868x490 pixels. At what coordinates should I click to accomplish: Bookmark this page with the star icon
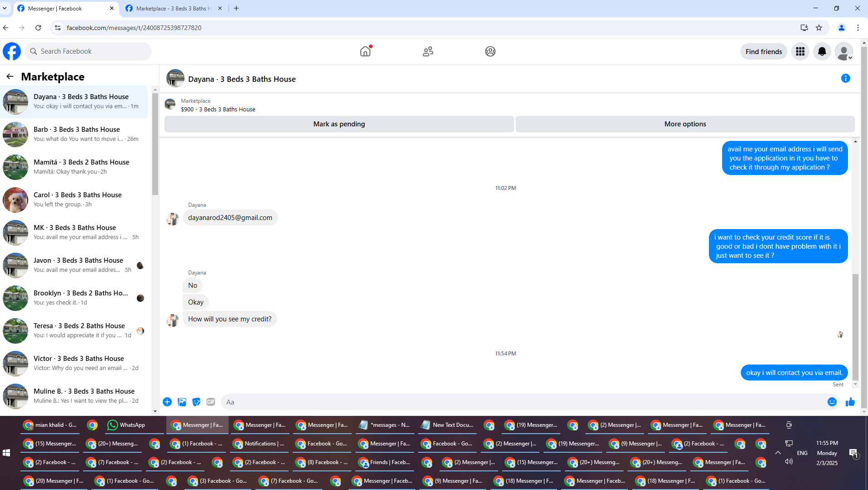[x=819, y=28]
